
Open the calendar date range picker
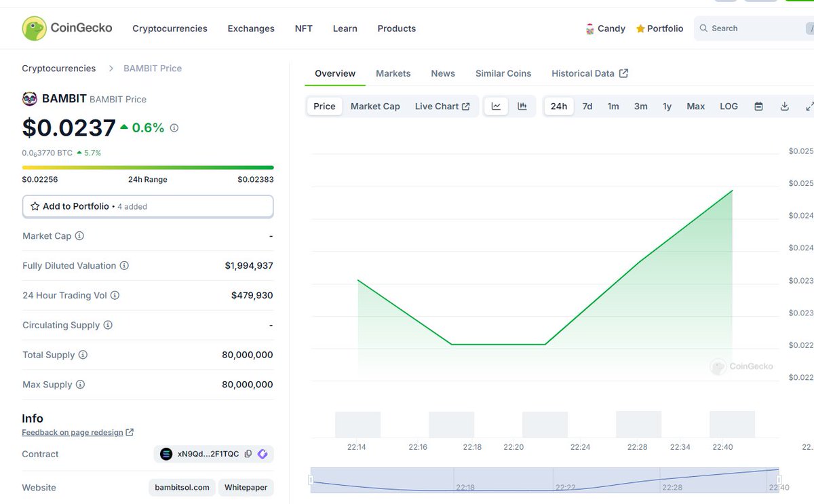[x=759, y=106]
